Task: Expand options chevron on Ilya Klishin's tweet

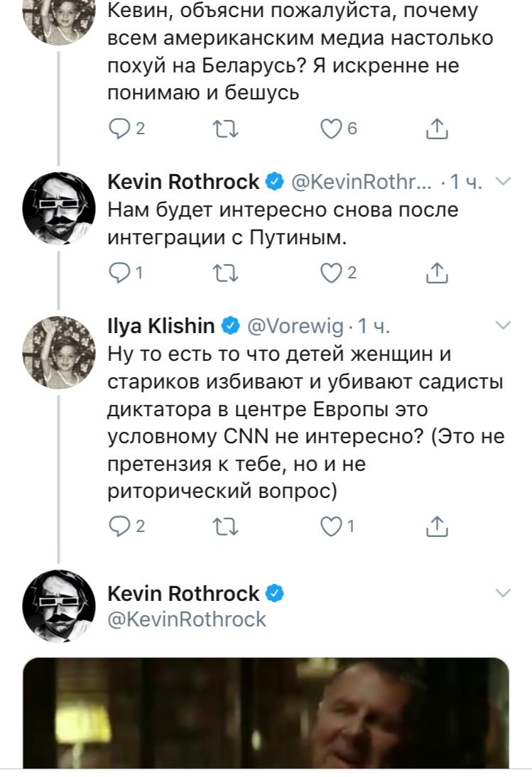Action: click(502, 326)
